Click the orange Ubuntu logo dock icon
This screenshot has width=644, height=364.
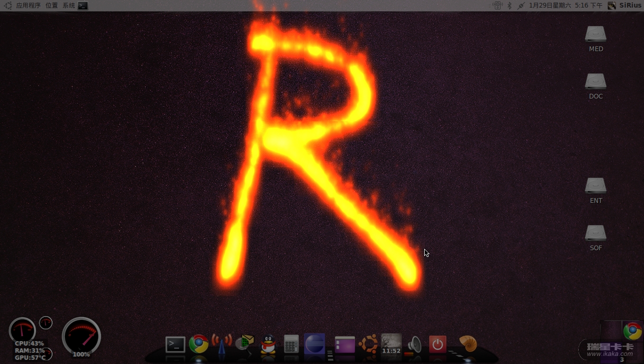[x=368, y=344]
